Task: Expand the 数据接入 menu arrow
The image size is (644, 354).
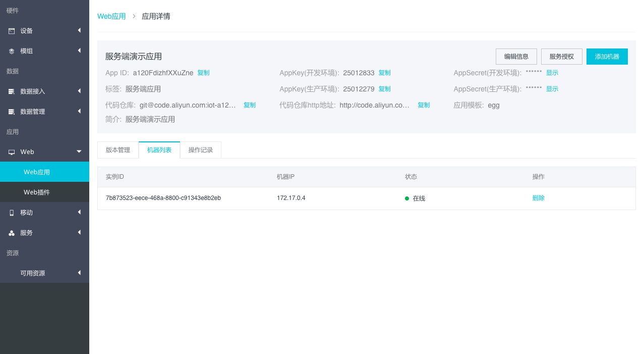Action: 79,91
